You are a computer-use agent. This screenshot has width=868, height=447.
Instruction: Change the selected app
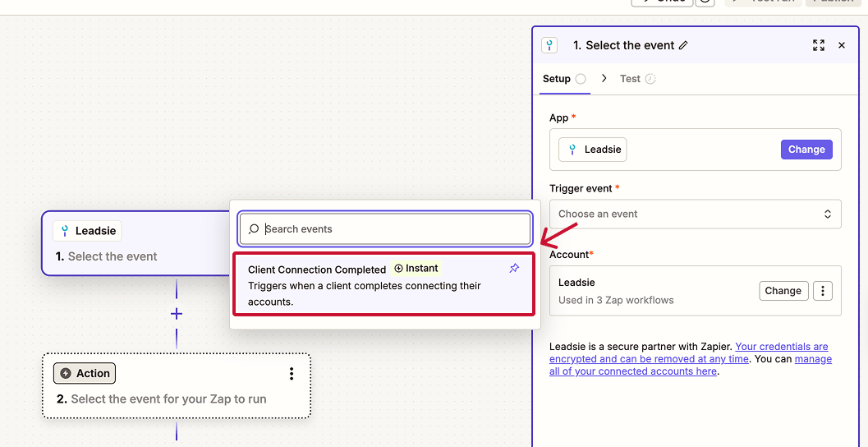pos(806,150)
